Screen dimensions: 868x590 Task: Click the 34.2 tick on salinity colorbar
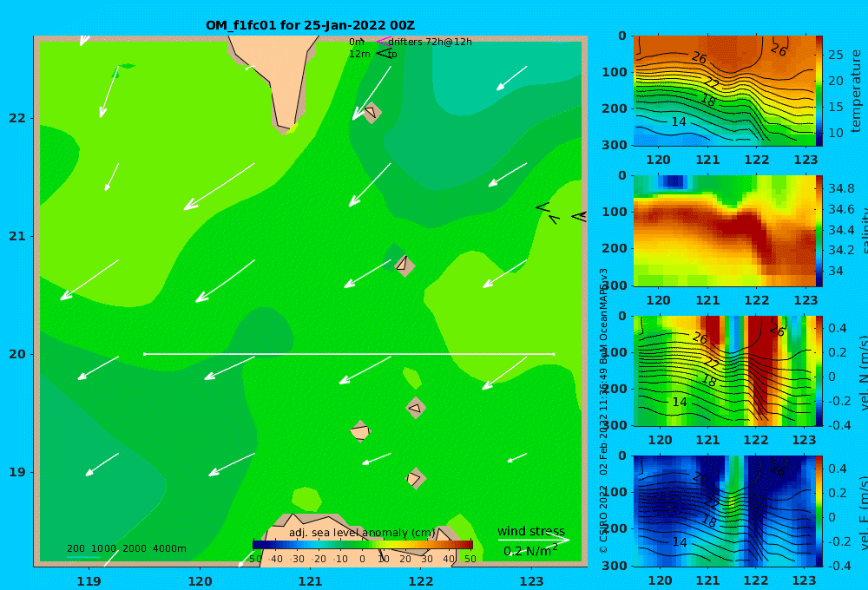(841, 250)
